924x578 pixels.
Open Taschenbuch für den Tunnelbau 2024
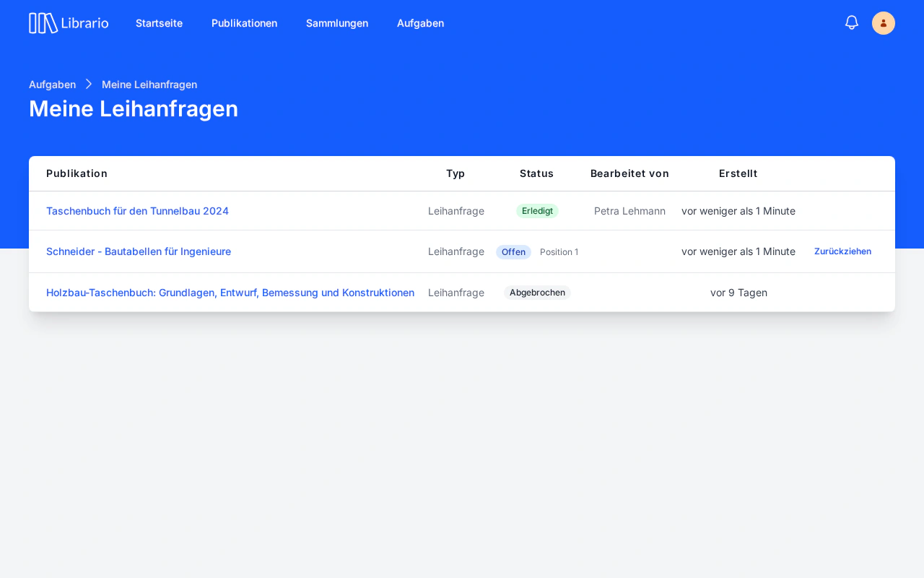137,211
